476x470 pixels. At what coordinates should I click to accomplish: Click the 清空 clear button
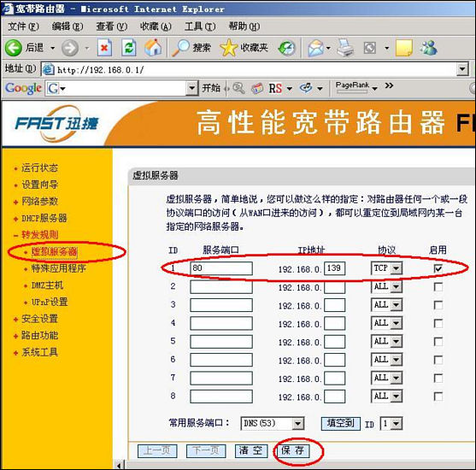[251, 450]
